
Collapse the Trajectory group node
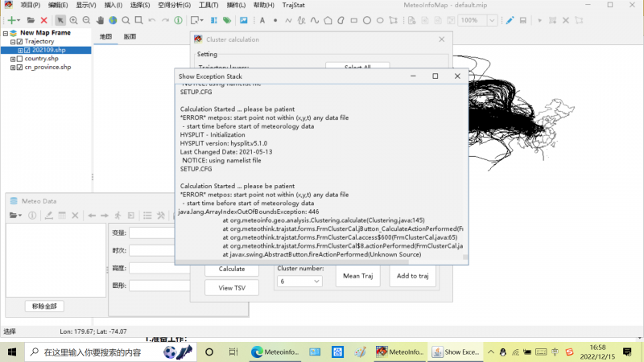click(12, 41)
